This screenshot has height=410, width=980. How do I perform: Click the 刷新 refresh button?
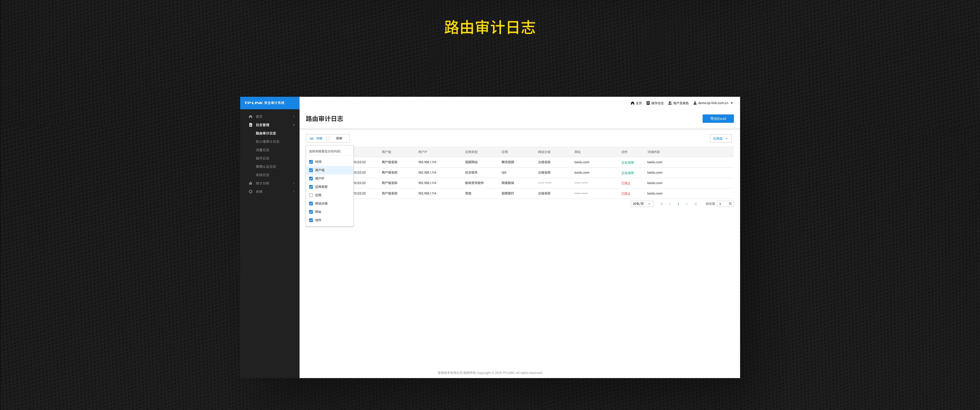[339, 139]
